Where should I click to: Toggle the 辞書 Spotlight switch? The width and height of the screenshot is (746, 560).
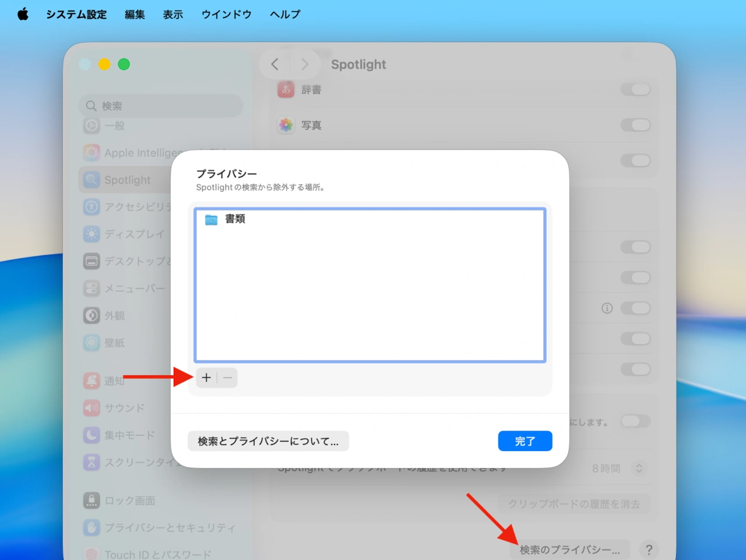pos(635,89)
